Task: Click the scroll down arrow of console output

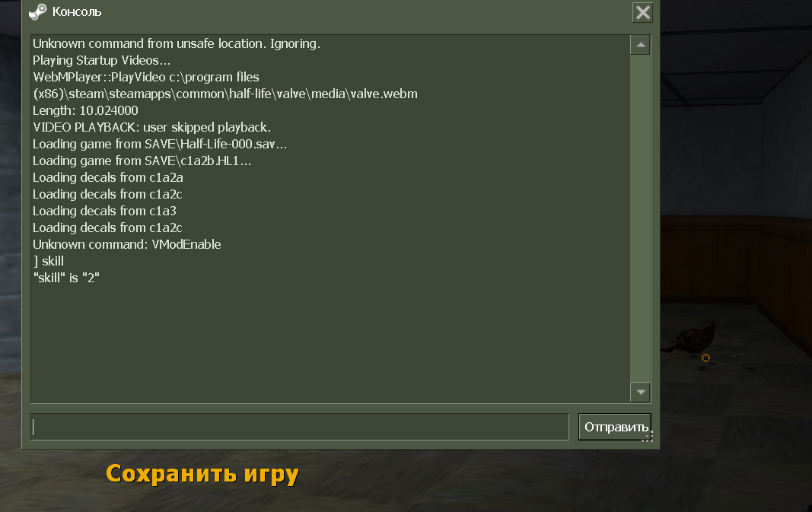Action: pyautogui.click(x=641, y=392)
